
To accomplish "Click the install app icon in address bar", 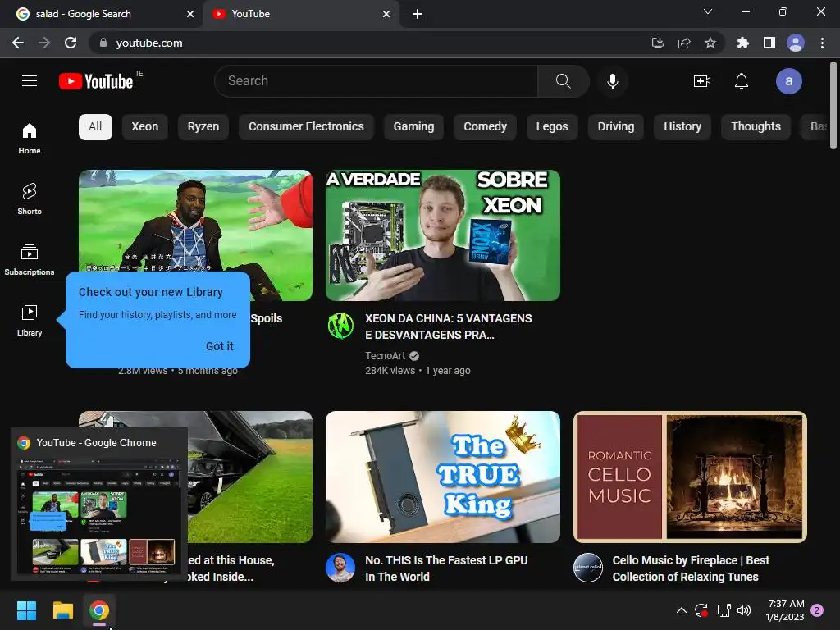I will tap(658, 43).
